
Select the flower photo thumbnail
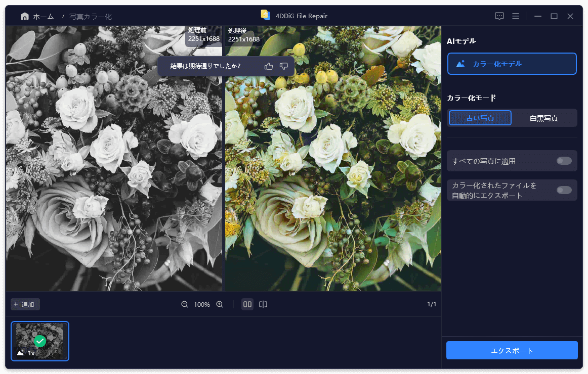[40, 341]
